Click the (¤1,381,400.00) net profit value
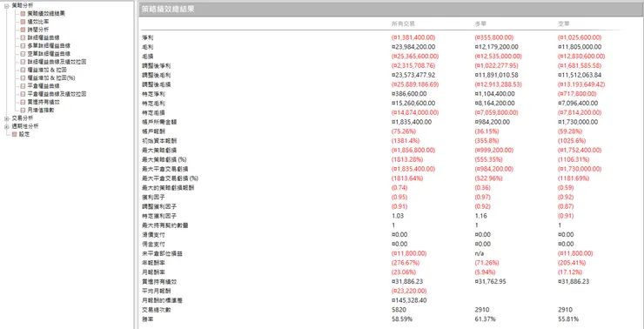The image size is (644, 329). click(413, 37)
